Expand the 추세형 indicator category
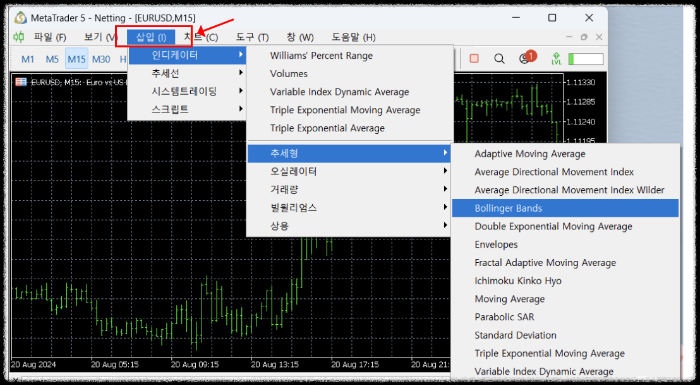Screen dimensions: 700x385 tap(349, 153)
